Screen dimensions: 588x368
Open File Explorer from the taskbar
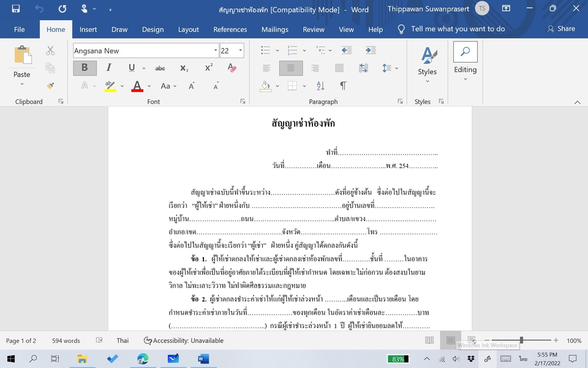pyautogui.click(x=81, y=359)
